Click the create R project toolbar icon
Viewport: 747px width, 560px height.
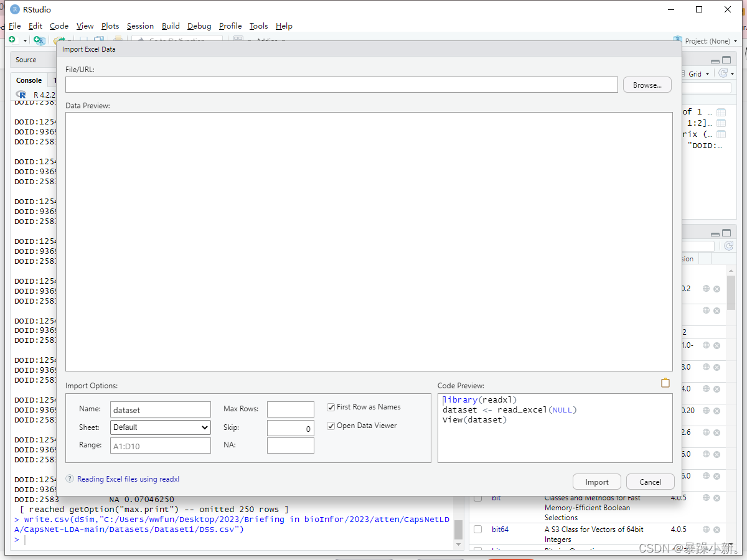39,40
